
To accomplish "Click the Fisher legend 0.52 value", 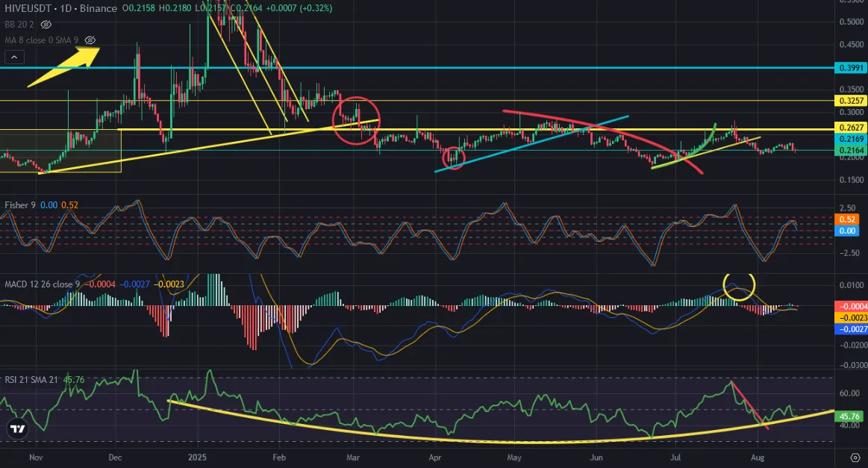I will click(69, 205).
